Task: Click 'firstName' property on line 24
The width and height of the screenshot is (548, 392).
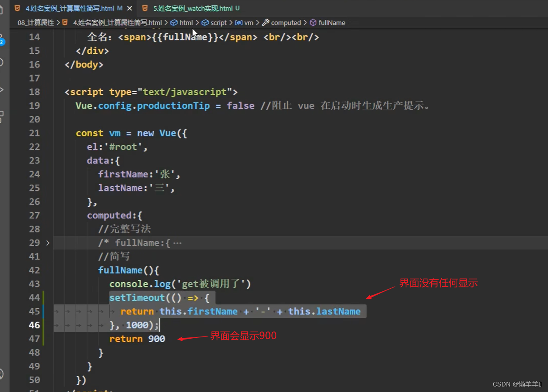Action: click(x=123, y=174)
